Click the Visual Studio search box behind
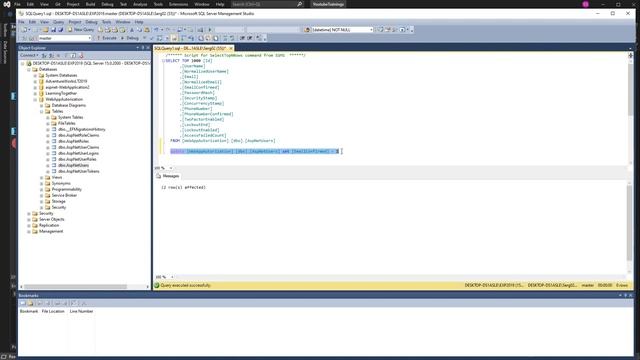640x360 pixels. (267, 4)
